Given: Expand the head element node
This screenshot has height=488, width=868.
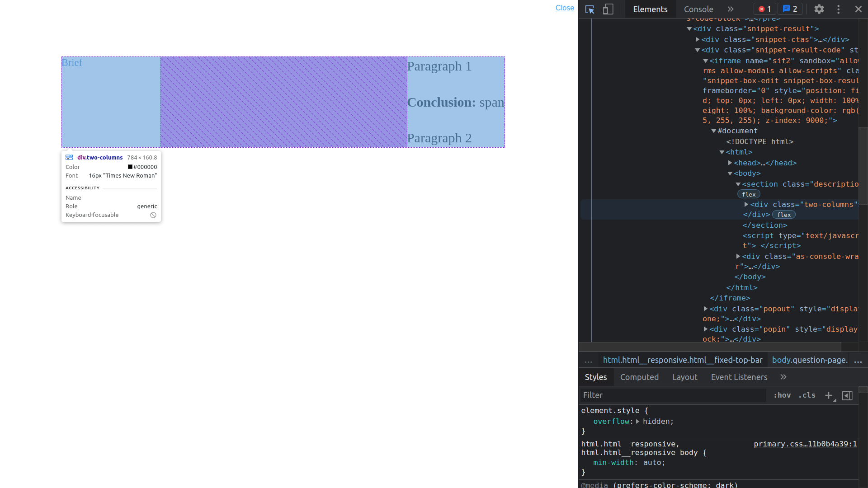Looking at the screenshot, I should coord(730,163).
